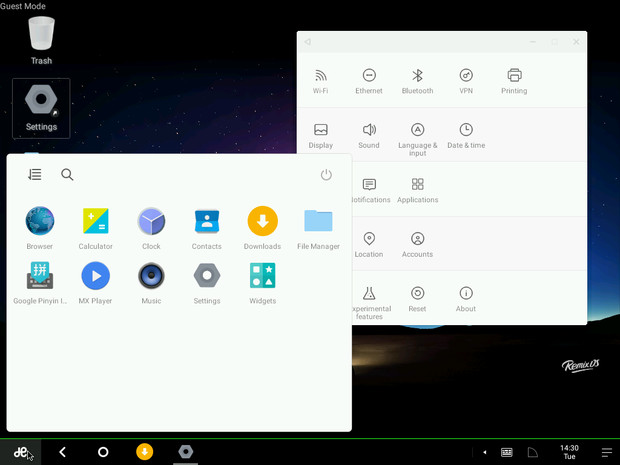This screenshot has width=620, height=465.
Task: Open the Music app
Action: click(151, 275)
